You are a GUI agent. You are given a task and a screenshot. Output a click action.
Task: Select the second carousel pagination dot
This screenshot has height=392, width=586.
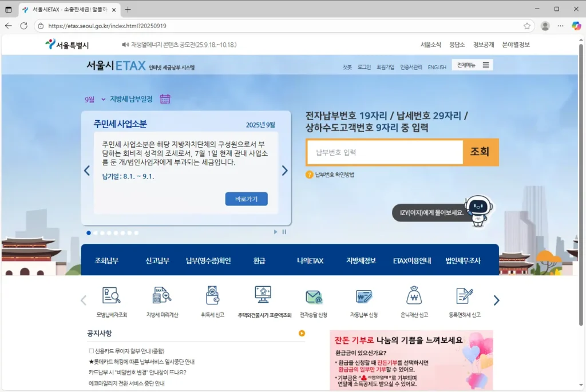point(96,233)
